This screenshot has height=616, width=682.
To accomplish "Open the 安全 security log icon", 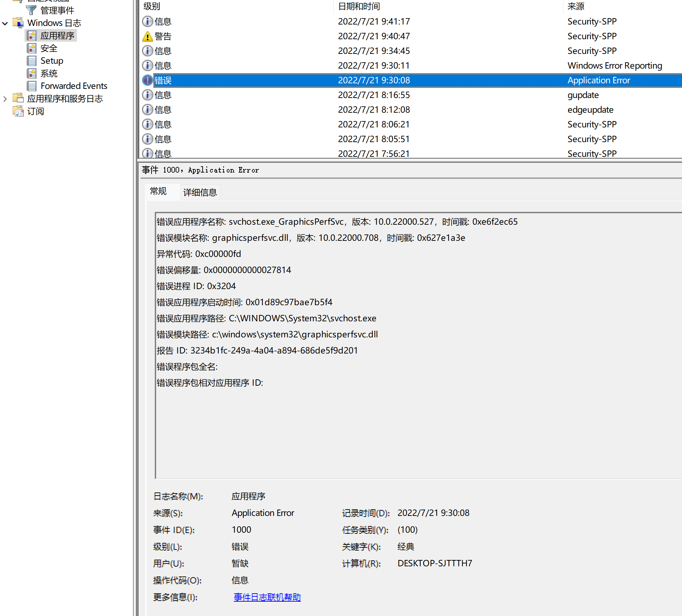I will pyautogui.click(x=32, y=48).
